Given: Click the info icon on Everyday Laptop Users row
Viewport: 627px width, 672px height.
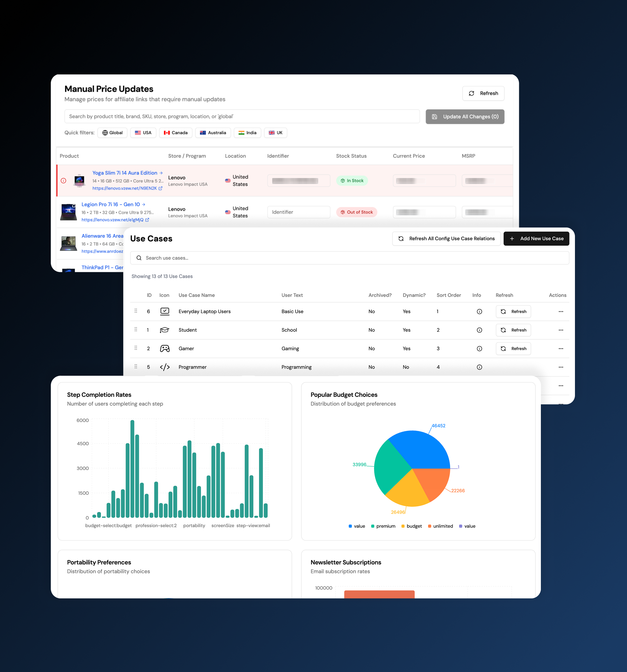Looking at the screenshot, I should (479, 312).
